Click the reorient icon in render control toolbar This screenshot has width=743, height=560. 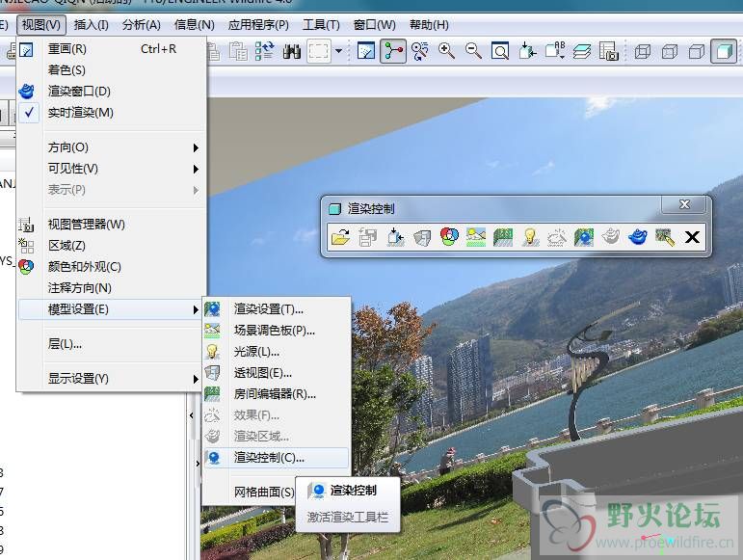point(395,236)
